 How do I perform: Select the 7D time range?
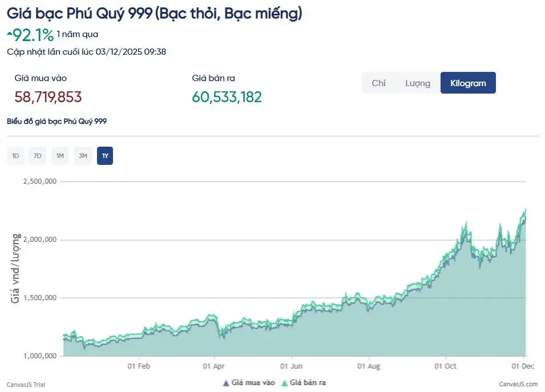coord(37,155)
